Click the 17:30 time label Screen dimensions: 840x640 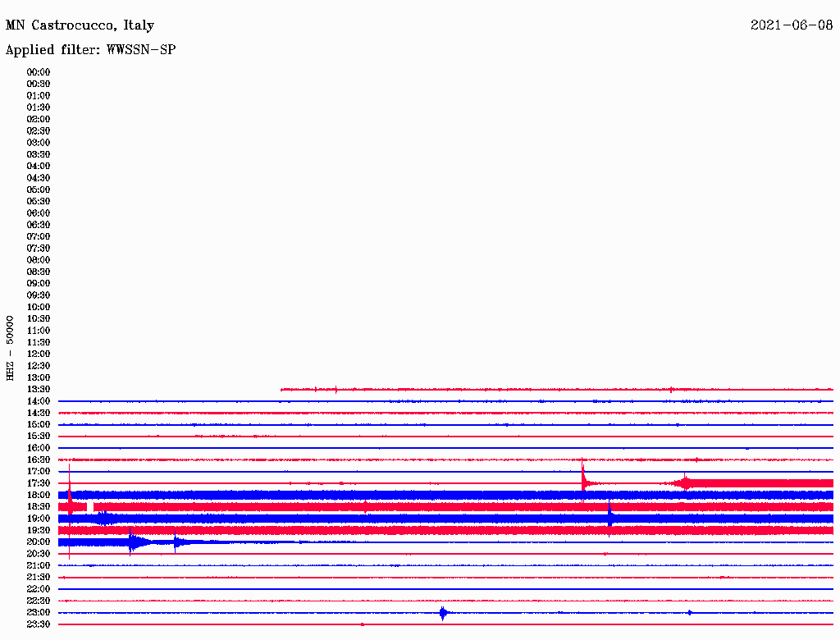point(39,483)
